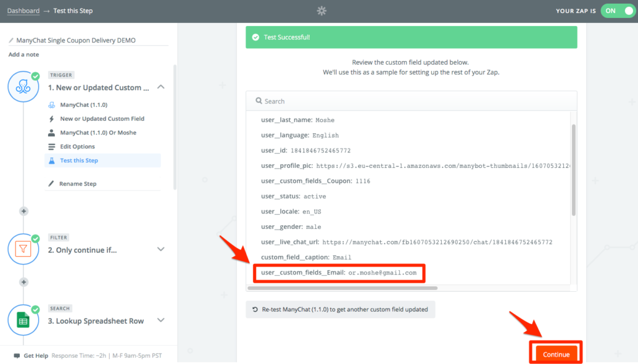
Task: Click Get Help link at bottom
Action: [x=36, y=356]
